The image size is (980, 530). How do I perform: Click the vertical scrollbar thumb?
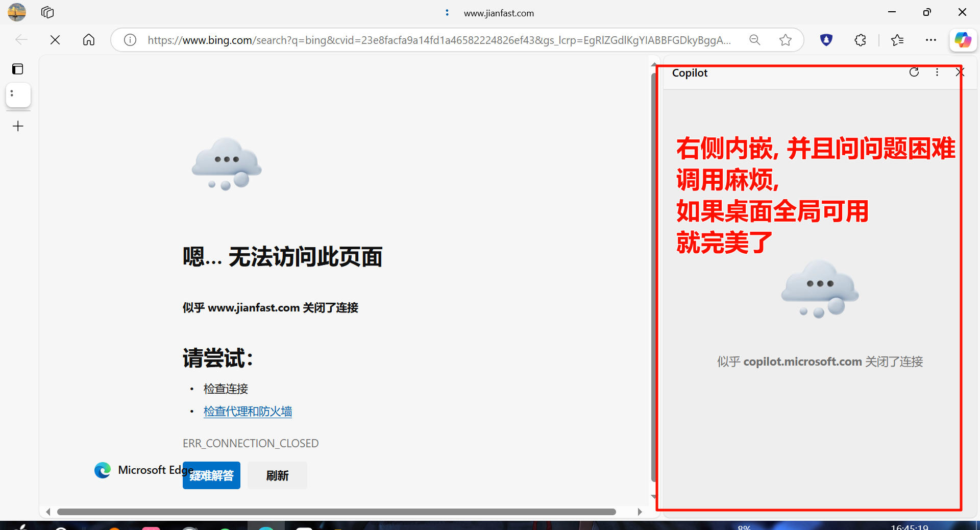click(653, 277)
